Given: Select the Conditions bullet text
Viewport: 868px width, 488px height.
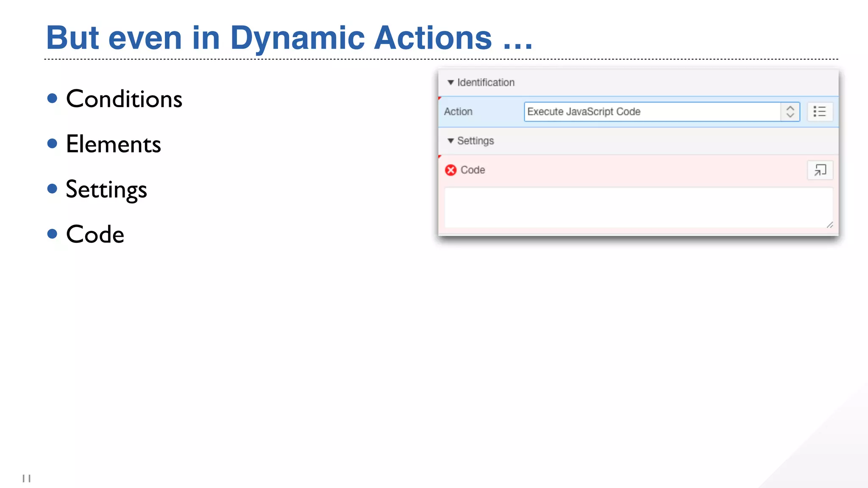Looking at the screenshot, I should (124, 99).
